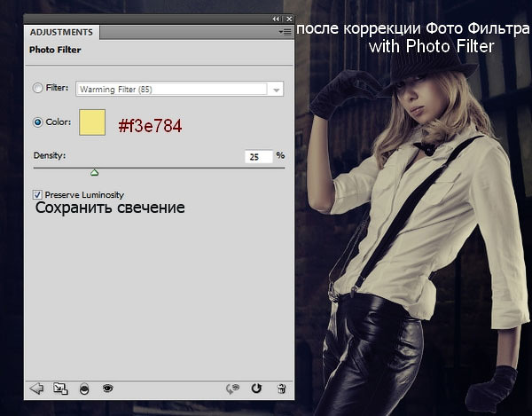Screen dimensions: 532x416
Task: Click the return to adjustment list arrow
Action: pyautogui.click(x=36, y=389)
